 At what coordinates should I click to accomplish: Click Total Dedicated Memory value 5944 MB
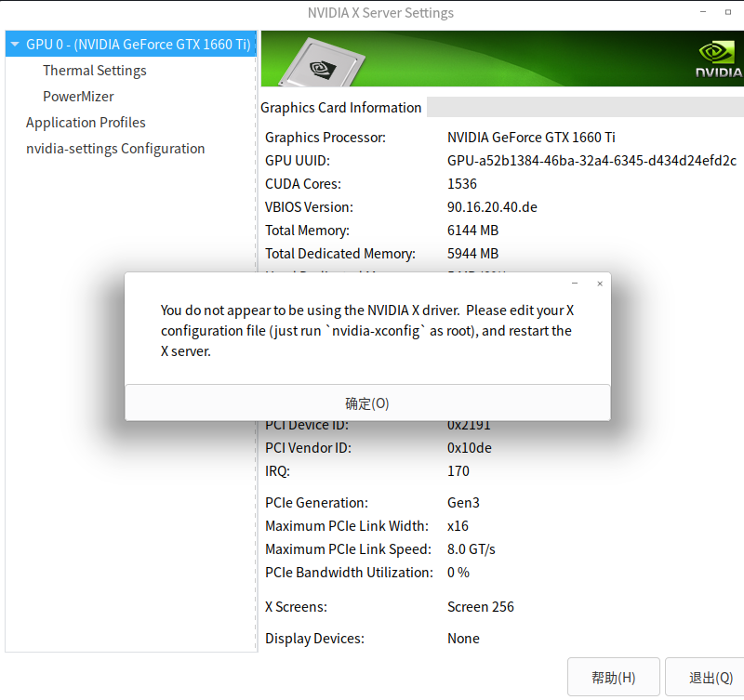[472, 254]
